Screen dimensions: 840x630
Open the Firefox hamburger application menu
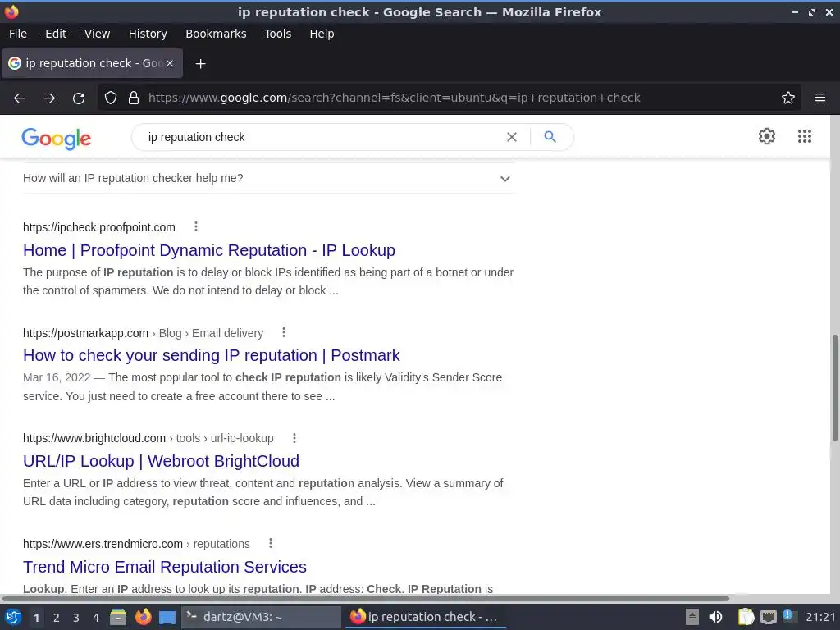820,98
